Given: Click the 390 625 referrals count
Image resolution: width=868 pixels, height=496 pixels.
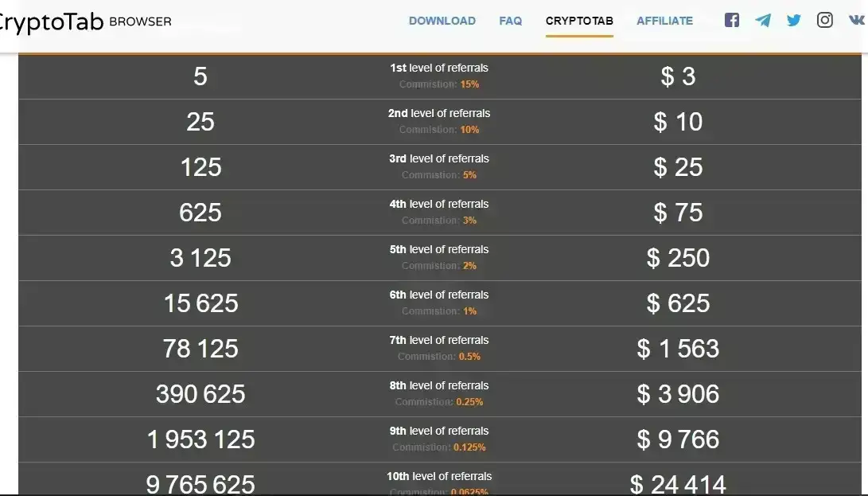Looking at the screenshot, I should click(200, 394).
